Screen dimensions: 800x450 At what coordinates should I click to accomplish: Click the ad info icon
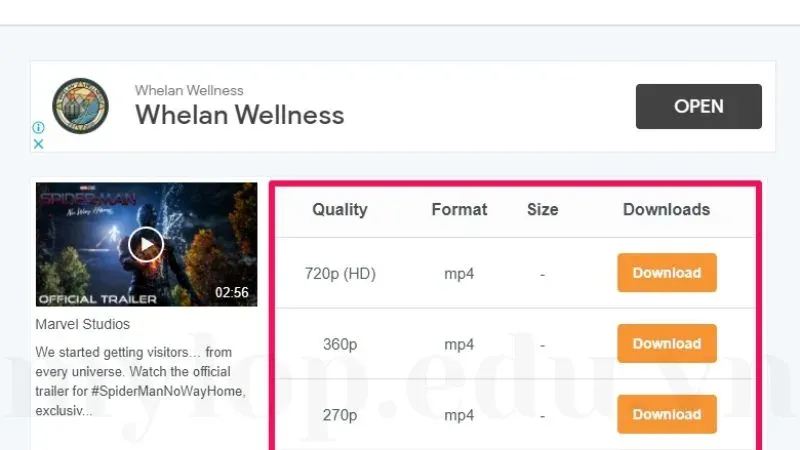38,128
